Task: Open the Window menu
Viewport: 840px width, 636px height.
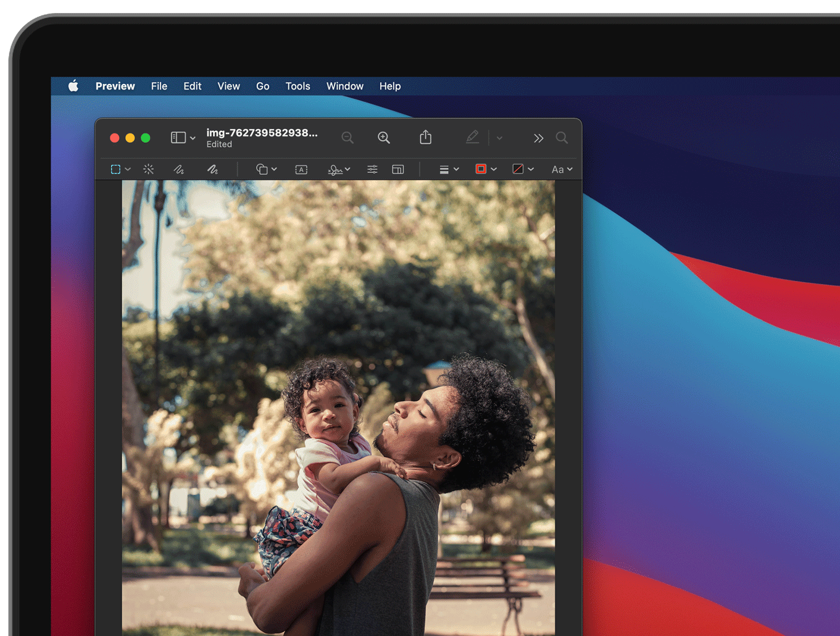Action: click(345, 86)
